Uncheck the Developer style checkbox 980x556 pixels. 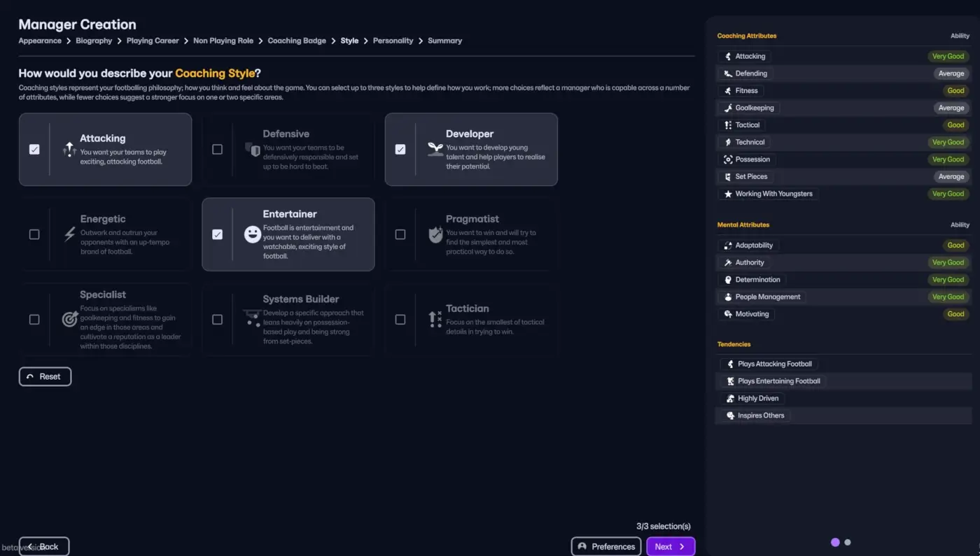click(x=400, y=149)
